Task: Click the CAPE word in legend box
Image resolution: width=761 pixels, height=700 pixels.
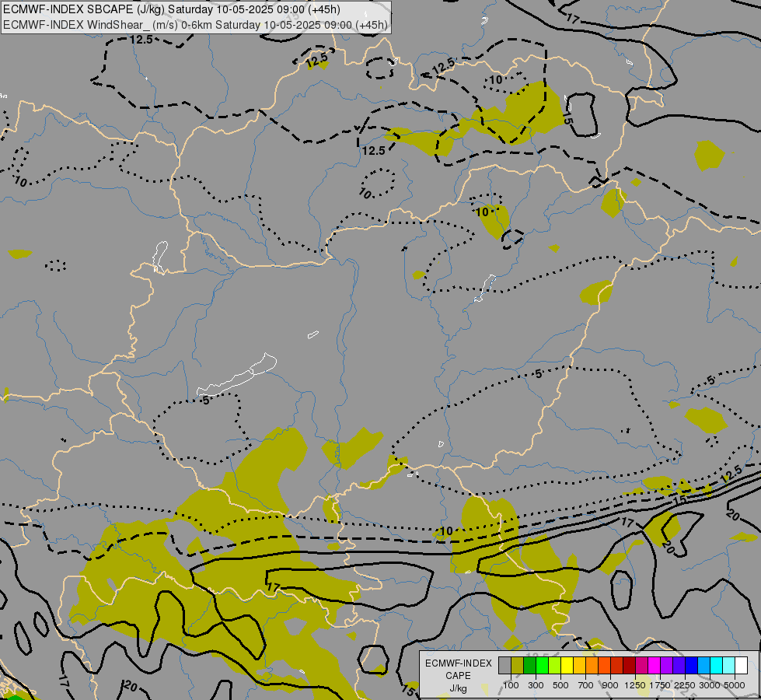Action: 458,676
